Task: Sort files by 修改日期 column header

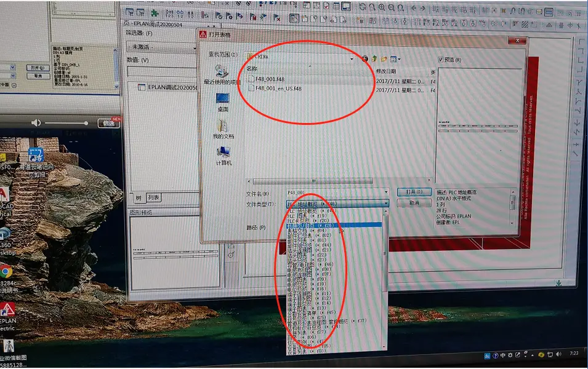Action: (x=386, y=71)
